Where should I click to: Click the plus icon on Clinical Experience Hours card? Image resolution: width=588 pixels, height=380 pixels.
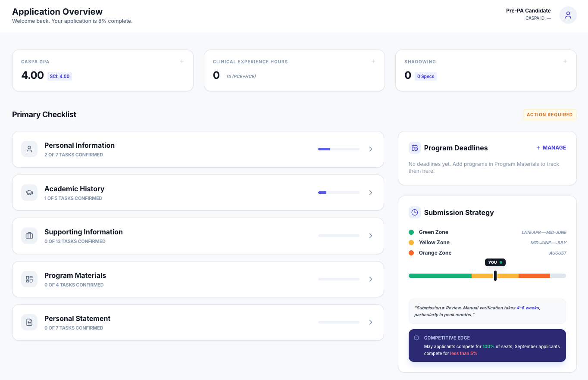[x=373, y=61]
